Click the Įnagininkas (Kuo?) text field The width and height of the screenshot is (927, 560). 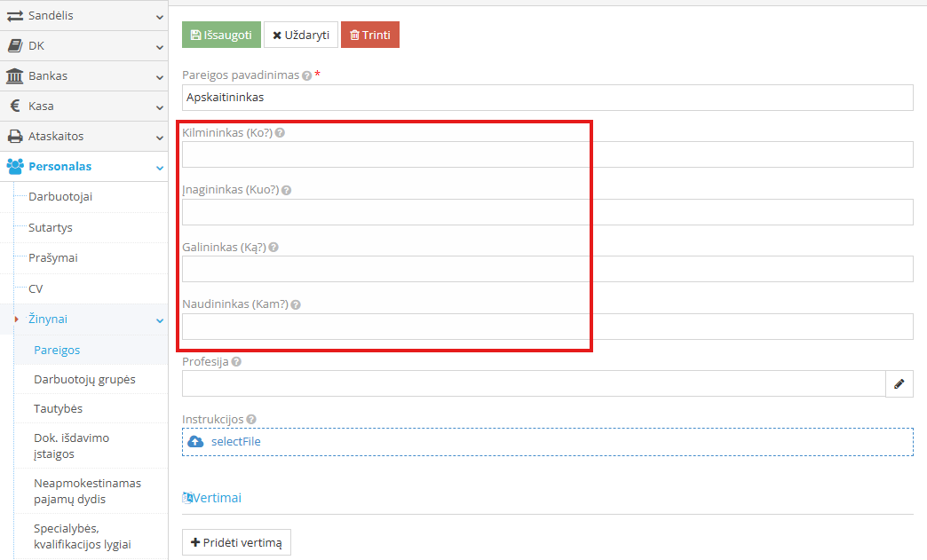(548, 212)
